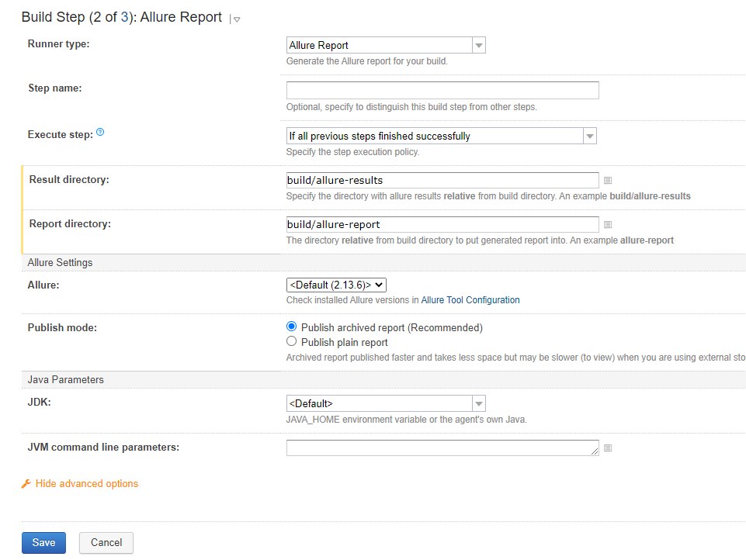Viewport: 746px width, 560px height.
Task: Click the Report directory input field
Action: [x=442, y=224]
